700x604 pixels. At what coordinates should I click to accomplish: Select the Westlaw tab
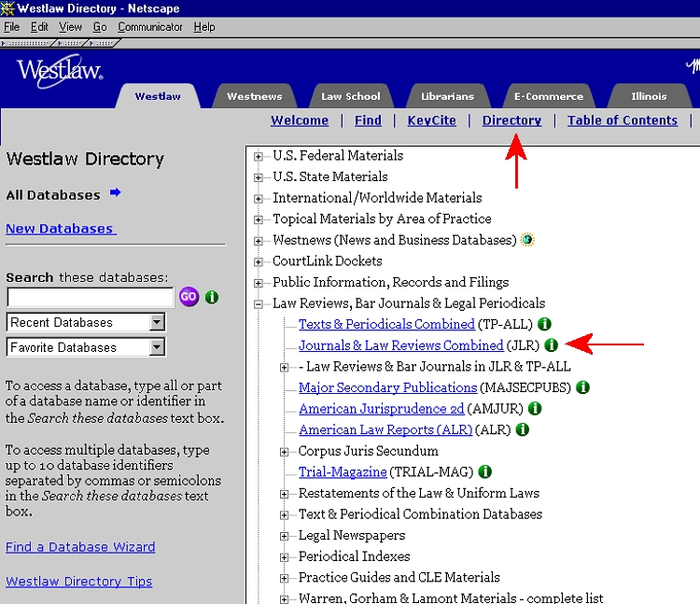coord(158,96)
